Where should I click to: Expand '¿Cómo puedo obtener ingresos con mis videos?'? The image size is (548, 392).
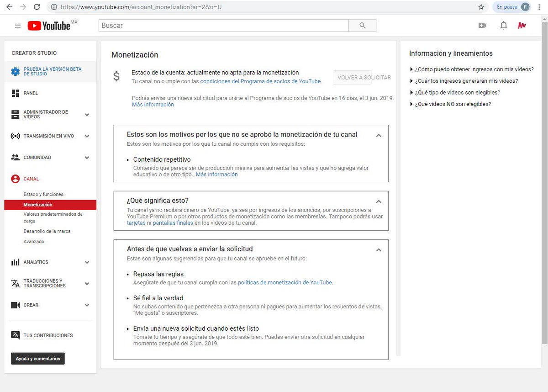tap(472, 69)
